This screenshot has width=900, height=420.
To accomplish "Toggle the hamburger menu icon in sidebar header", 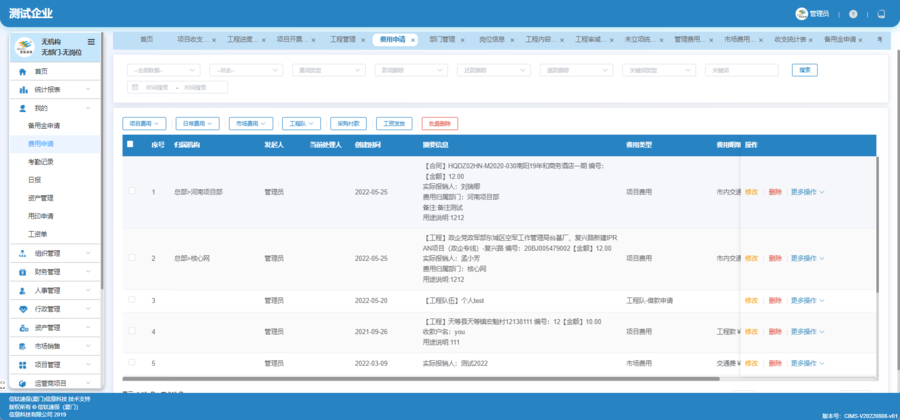I will click(91, 41).
